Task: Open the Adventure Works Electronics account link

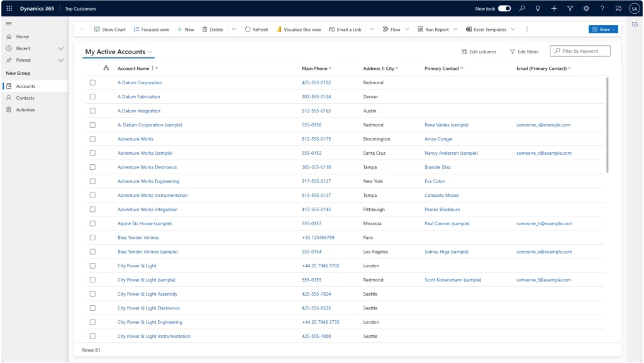Action: tap(147, 167)
